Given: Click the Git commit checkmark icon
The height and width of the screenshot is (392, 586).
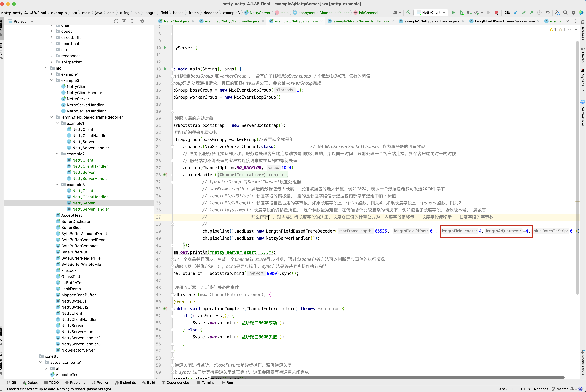Looking at the screenshot, I should point(523,13).
